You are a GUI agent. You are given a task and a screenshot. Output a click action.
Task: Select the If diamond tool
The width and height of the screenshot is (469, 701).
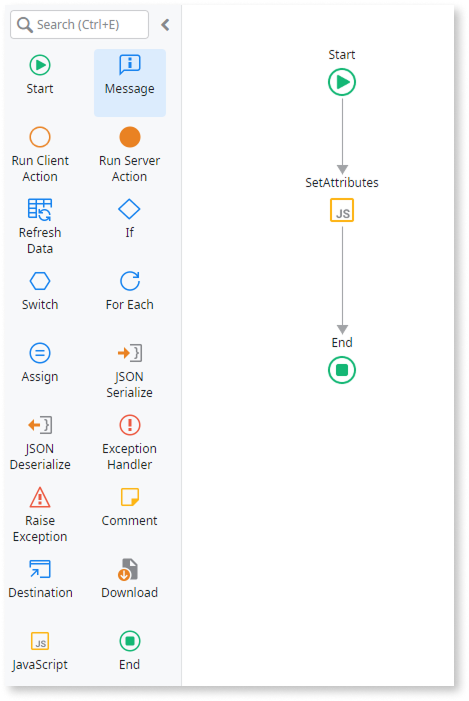coord(130,218)
